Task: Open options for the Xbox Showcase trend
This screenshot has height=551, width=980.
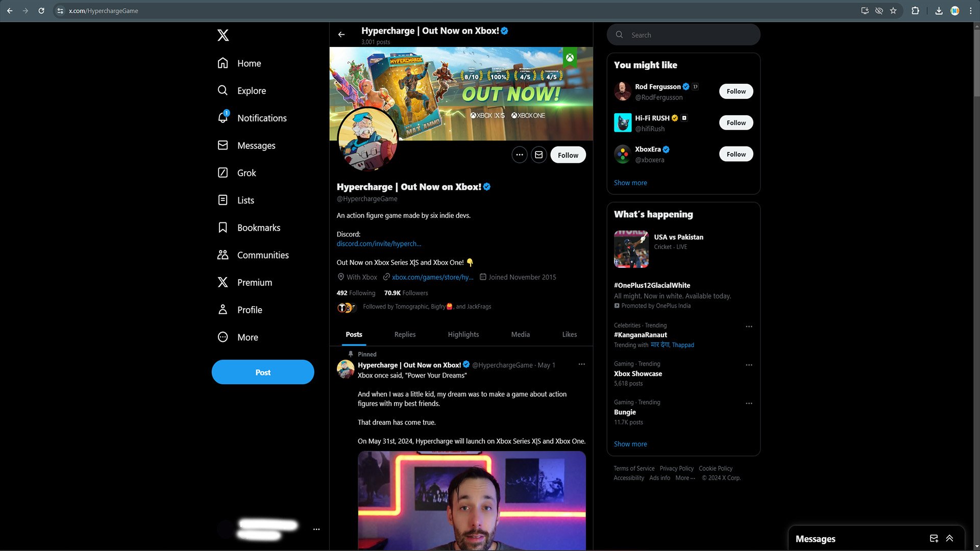Action: coord(749,365)
